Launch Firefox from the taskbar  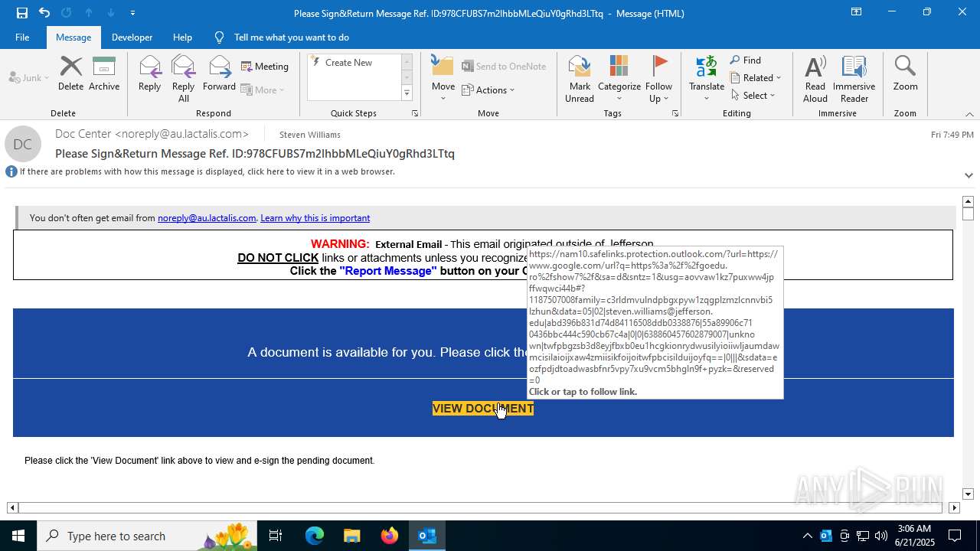click(390, 536)
